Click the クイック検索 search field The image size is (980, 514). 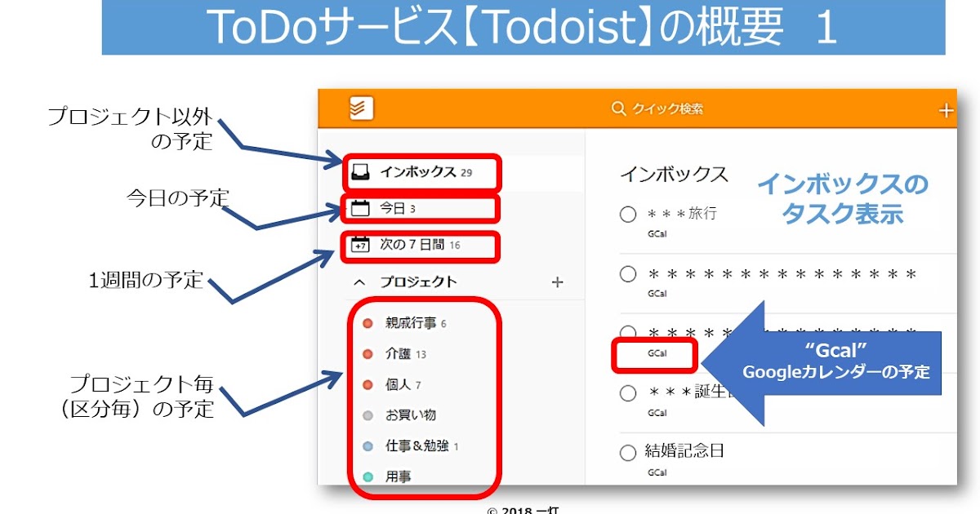click(657, 109)
